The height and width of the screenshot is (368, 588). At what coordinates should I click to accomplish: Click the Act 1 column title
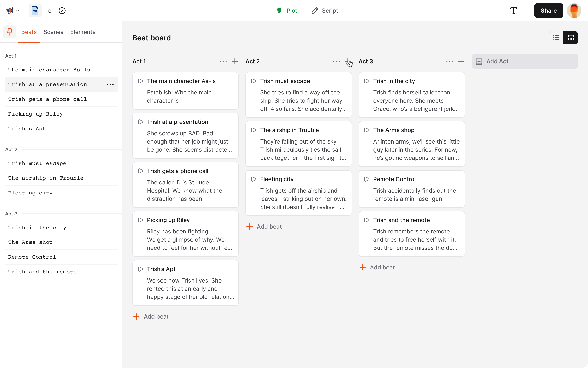tap(139, 61)
